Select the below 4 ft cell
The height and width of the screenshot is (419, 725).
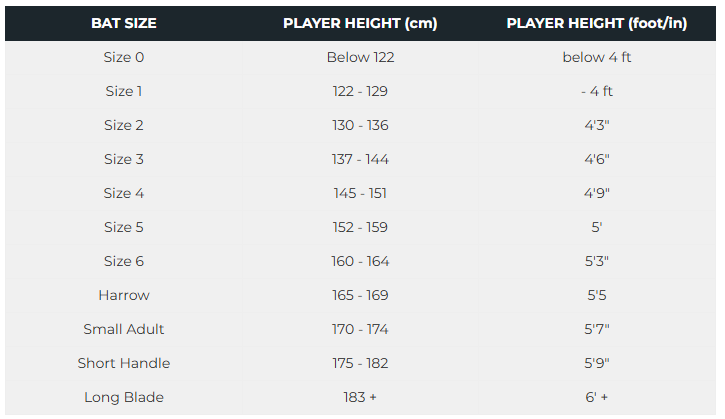(x=597, y=57)
